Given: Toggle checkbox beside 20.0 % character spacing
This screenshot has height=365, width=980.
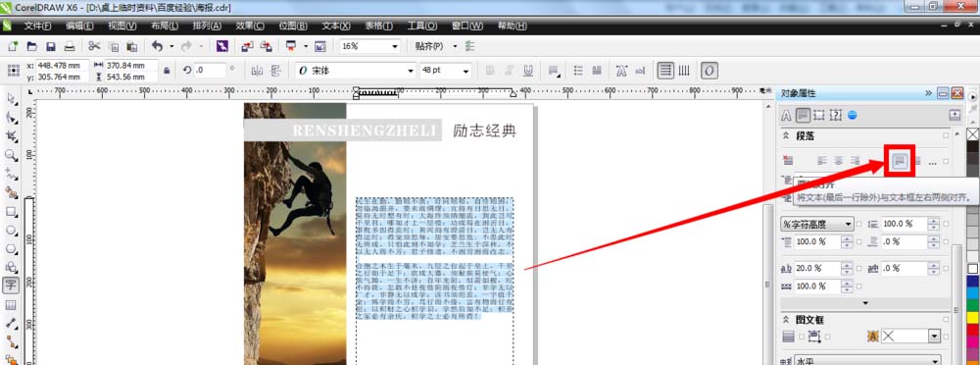Looking at the screenshot, I should tap(859, 268).
